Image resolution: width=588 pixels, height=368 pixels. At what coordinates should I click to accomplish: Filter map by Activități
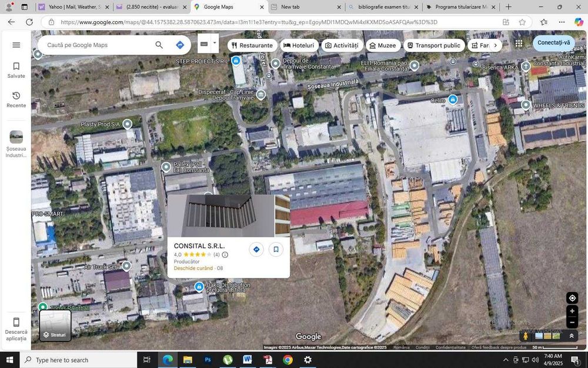[x=342, y=45]
